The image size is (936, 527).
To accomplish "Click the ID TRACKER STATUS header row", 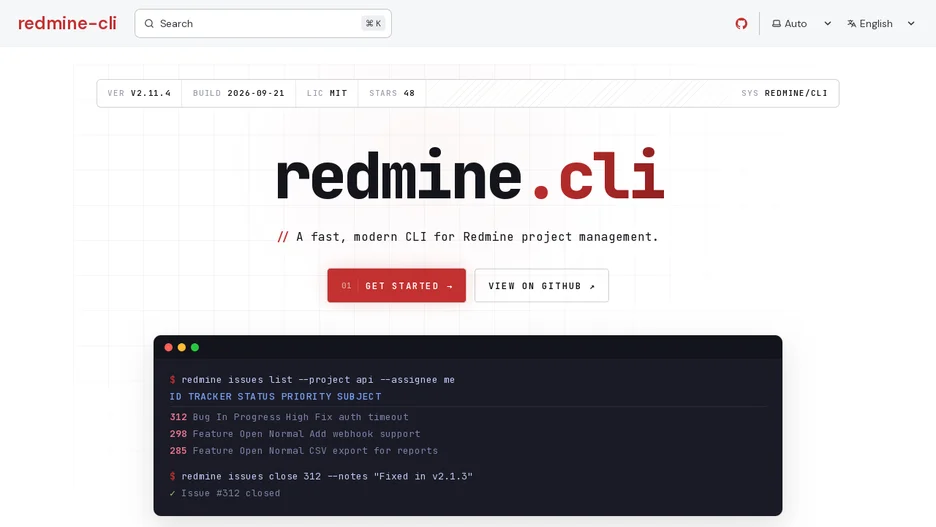I will tap(275, 396).
